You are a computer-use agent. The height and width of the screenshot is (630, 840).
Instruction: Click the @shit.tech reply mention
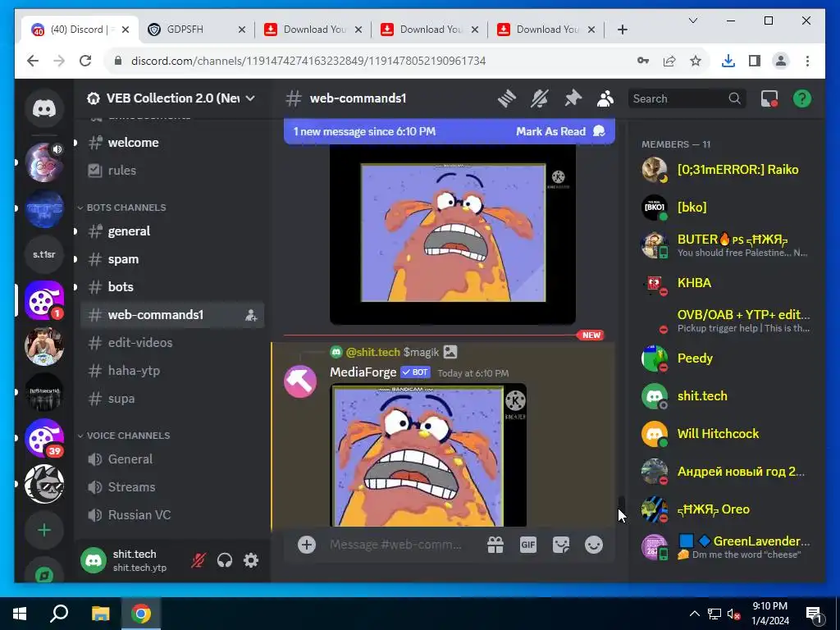coord(373,353)
